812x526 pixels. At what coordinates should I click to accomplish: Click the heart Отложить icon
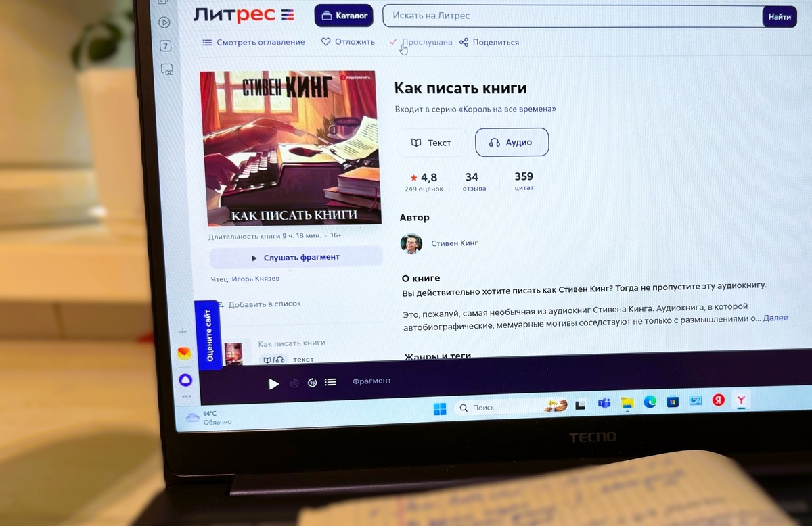point(325,42)
